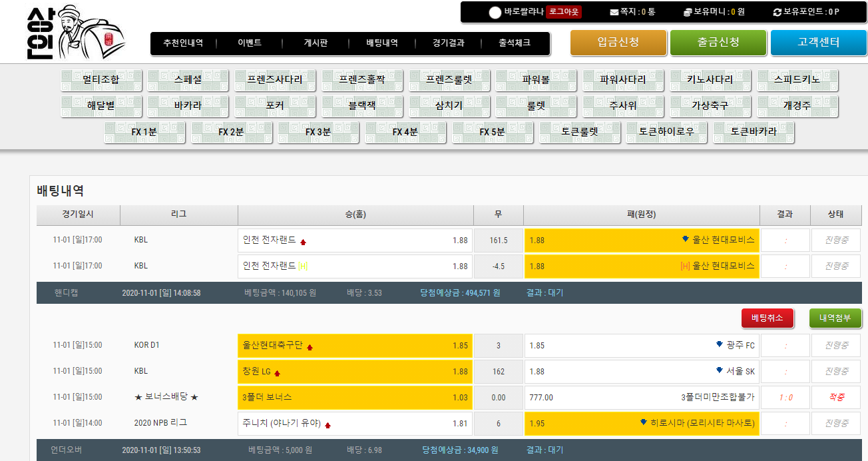
Task: Select the 멀티조합 game category
Action: coord(101,80)
